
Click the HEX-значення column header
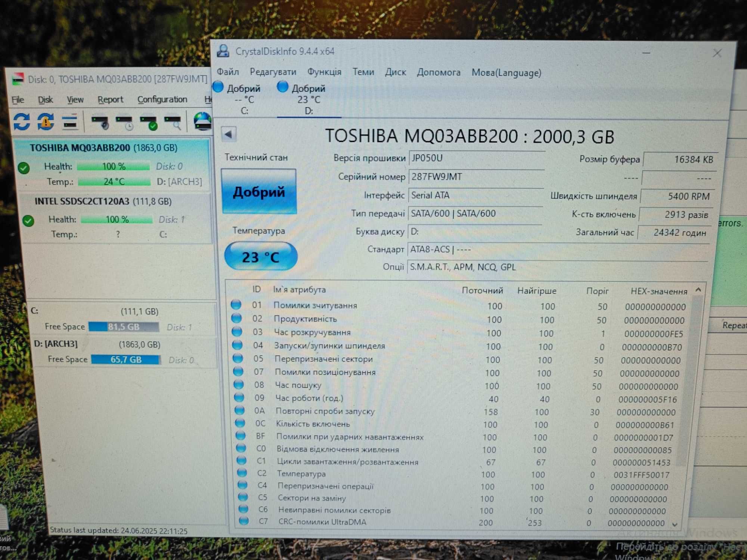point(659,291)
